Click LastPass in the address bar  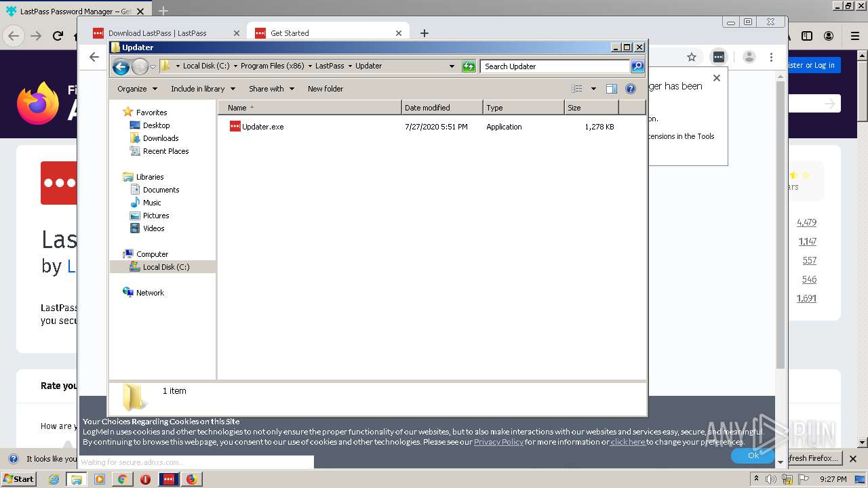pyautogui.click(x=330, y=66)
